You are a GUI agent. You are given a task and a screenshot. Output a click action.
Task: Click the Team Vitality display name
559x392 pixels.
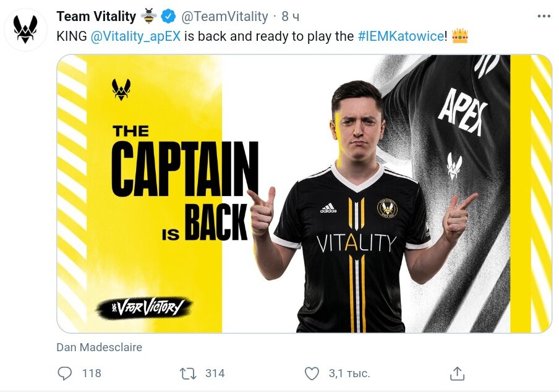click(x=96, y=16)
